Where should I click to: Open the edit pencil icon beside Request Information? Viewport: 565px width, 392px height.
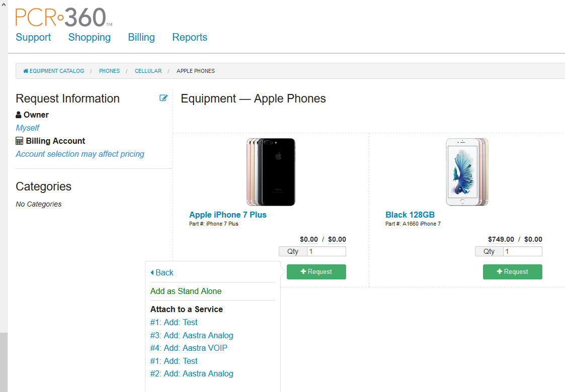[163, 98]
